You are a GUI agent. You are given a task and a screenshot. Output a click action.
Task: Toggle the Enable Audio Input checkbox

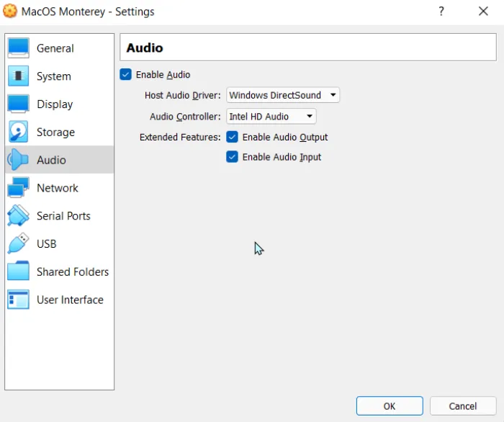[x=232, y=157]
